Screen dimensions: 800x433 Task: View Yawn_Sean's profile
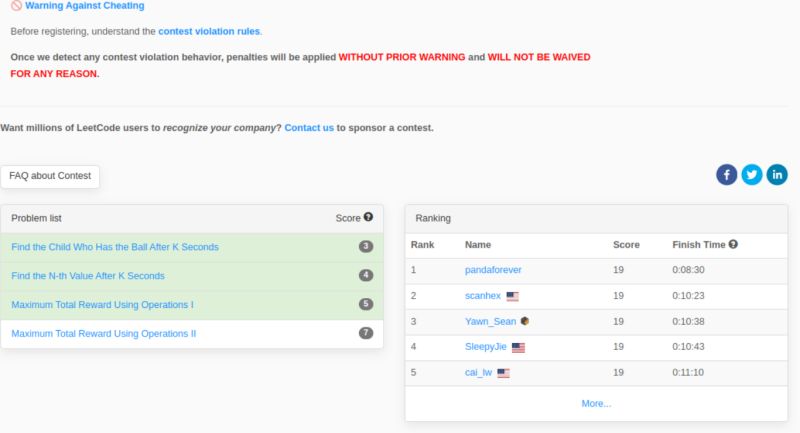point(490,321)
